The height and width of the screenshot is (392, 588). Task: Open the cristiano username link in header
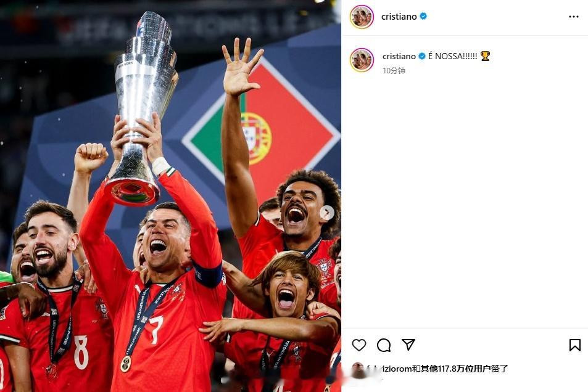pos(399,17)
